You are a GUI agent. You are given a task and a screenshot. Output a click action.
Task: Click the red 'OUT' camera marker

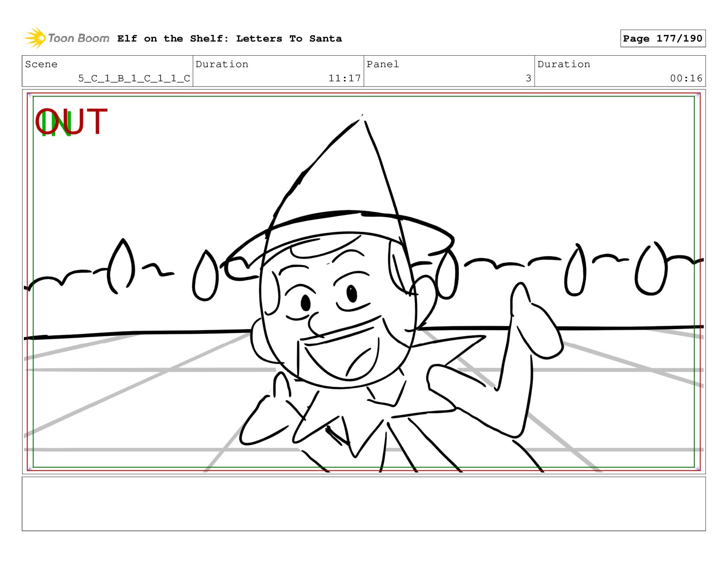71,122
